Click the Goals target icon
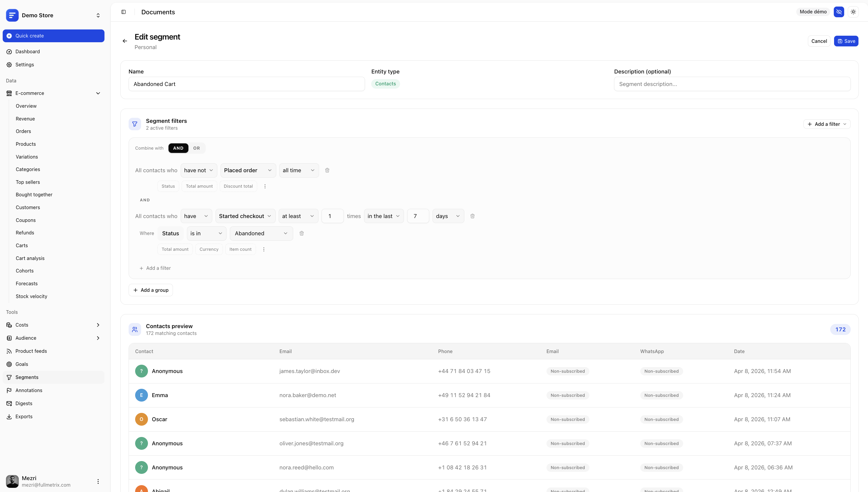 9,364
